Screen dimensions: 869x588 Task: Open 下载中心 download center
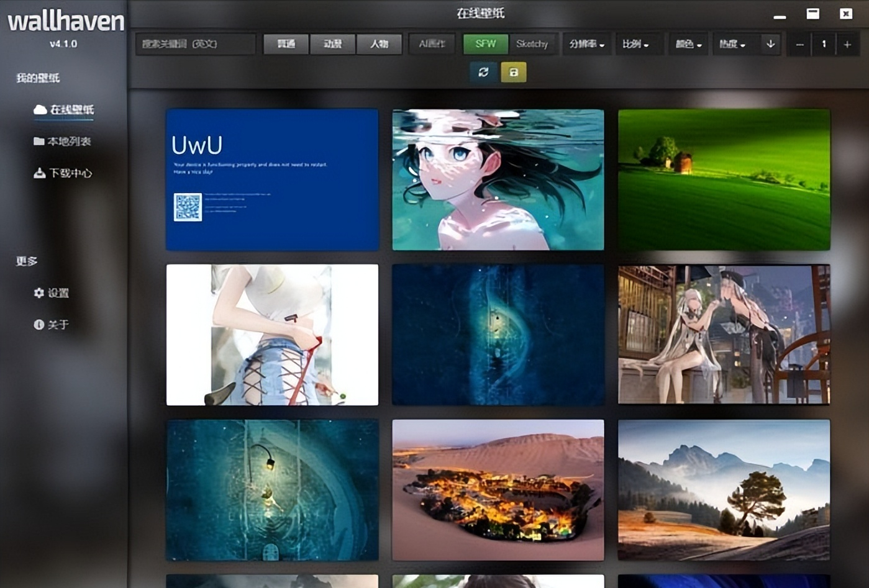tap(63, 173)
